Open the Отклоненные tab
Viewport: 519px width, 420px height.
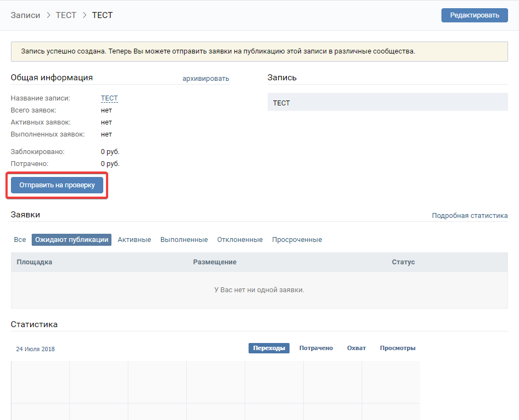pyautogui.click(x=240, y=240)
